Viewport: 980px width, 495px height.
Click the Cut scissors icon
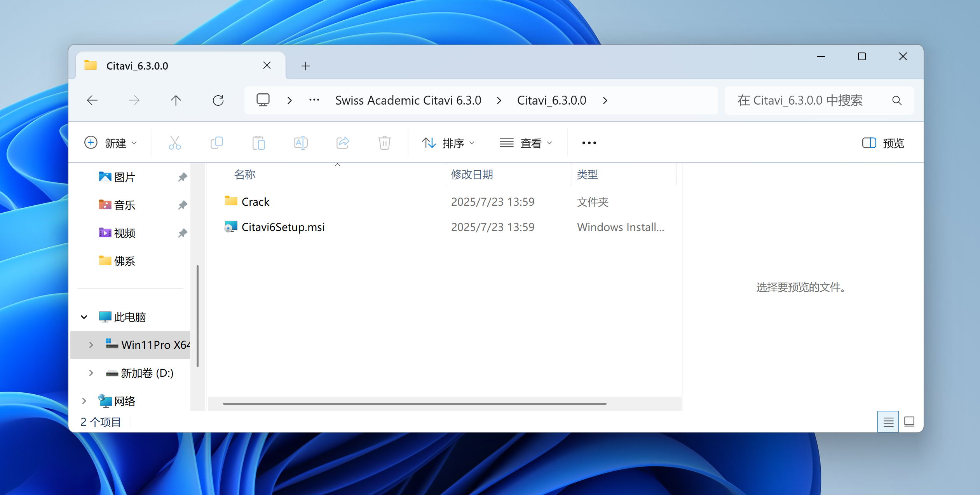(x=174, y=143)
